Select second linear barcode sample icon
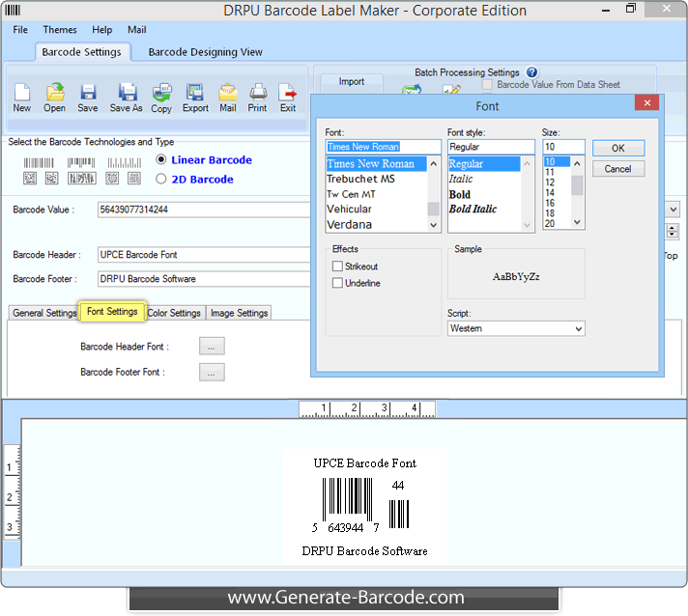This screenshot has width=688, height=616. click(81, 163)
